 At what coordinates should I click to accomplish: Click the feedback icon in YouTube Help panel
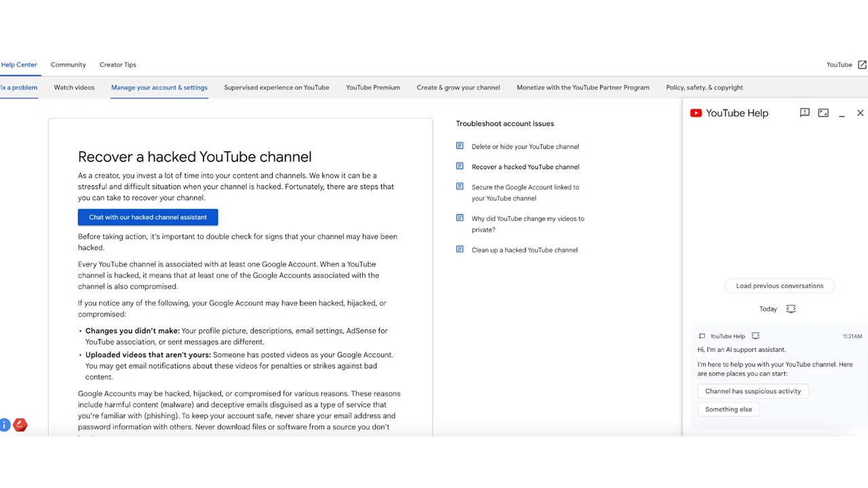coord(804,113)
